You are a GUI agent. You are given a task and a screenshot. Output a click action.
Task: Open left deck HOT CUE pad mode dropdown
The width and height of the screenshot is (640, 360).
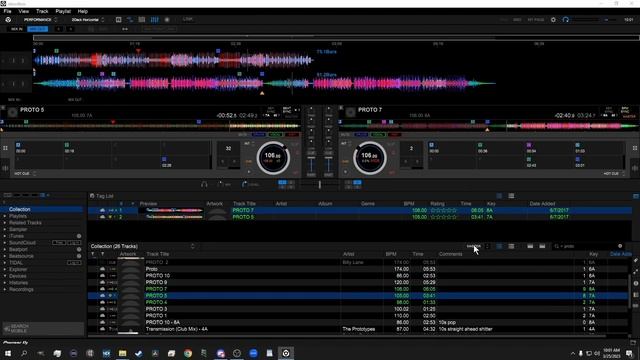25,174
